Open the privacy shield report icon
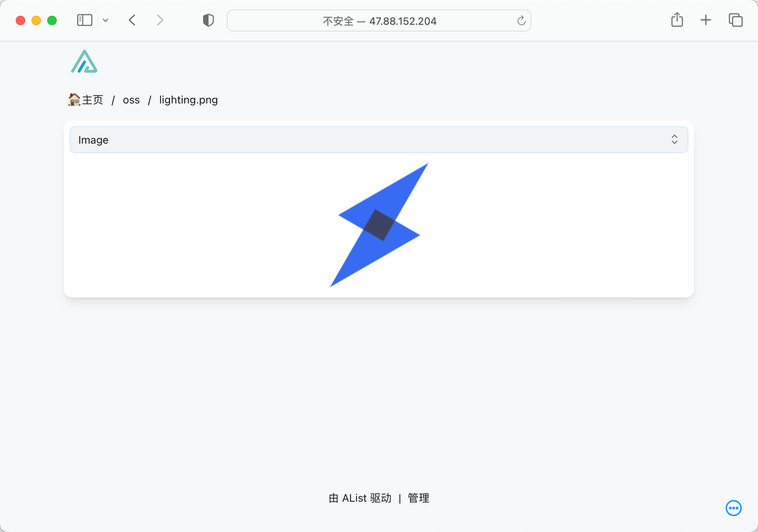Screen dimensions: 758x532 (x=208, y=20)
